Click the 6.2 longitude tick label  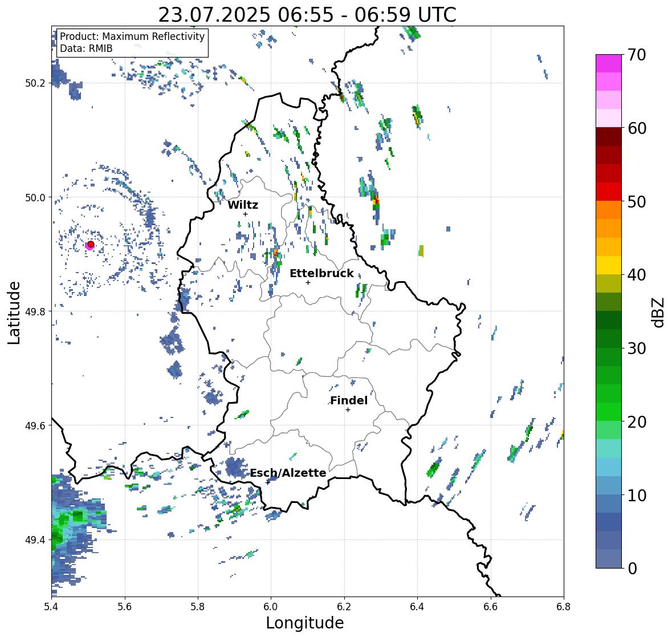pyautogui.click(x=344, y=606)
